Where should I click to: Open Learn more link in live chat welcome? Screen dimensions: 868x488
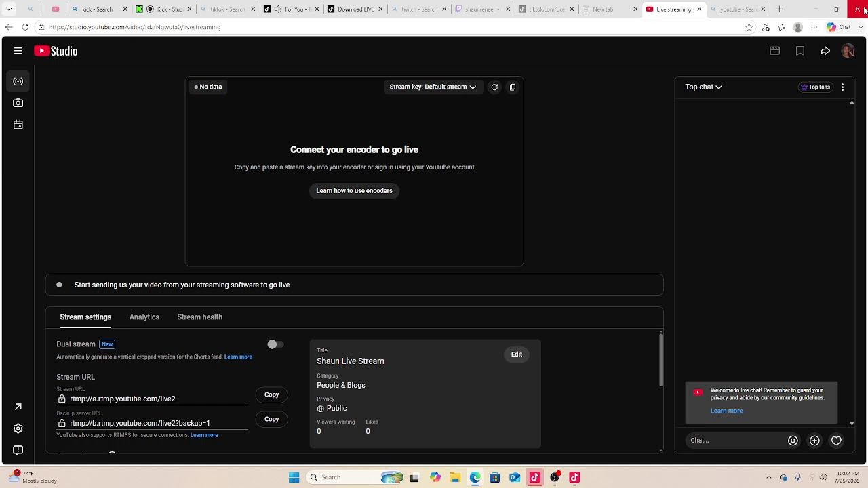[726, 411]
